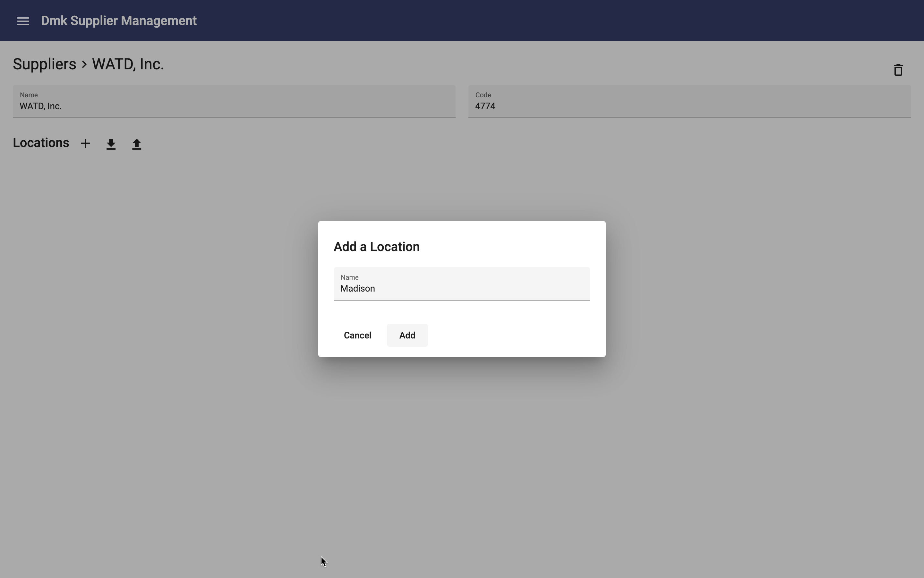
Task: Open the hamburger navigation menu
Action: (23, 21)
